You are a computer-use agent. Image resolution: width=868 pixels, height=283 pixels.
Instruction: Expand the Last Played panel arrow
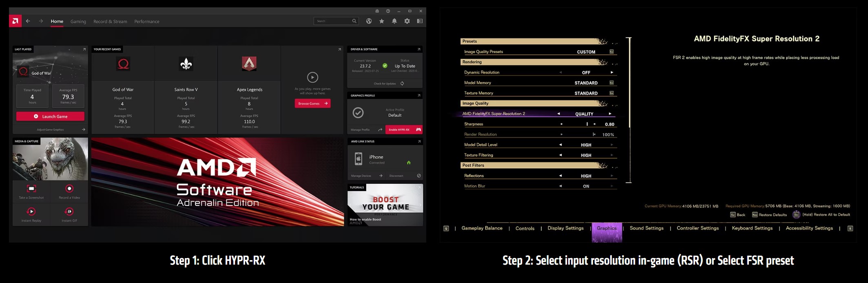tap(84, 49)
